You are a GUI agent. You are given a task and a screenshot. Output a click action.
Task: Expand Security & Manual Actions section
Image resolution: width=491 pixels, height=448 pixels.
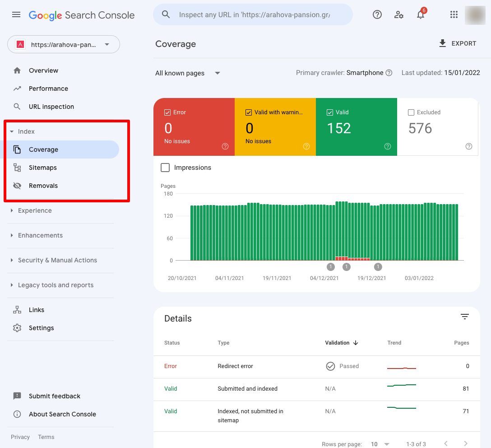point(12,260)
